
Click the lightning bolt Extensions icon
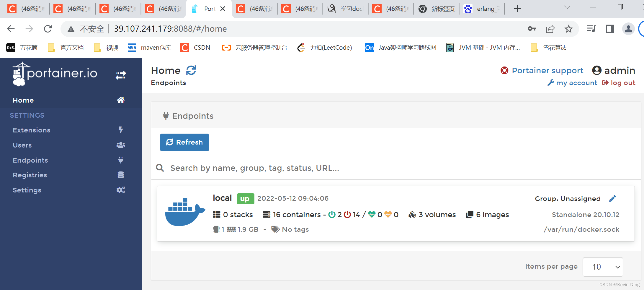coord(121,130)
